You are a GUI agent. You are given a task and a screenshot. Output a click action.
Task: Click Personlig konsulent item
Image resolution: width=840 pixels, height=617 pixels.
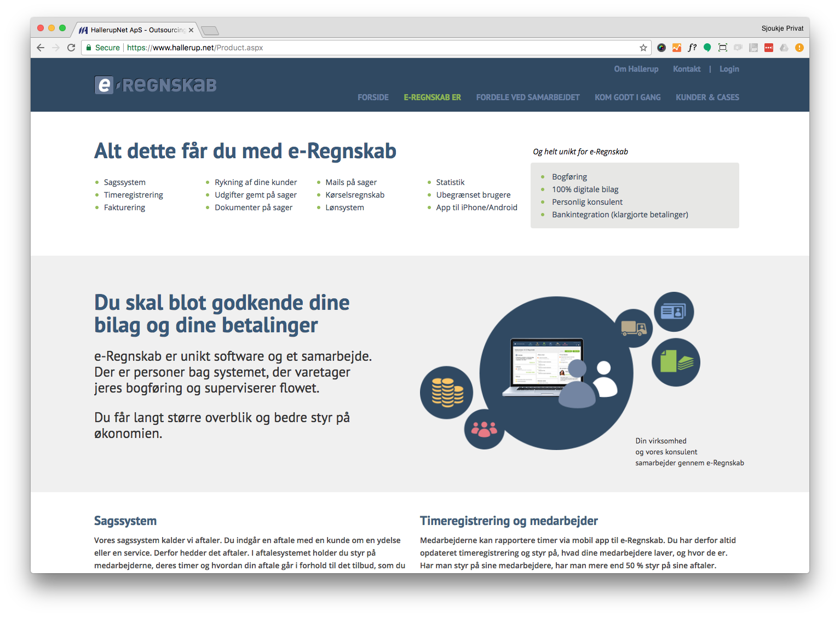(587, 202)
